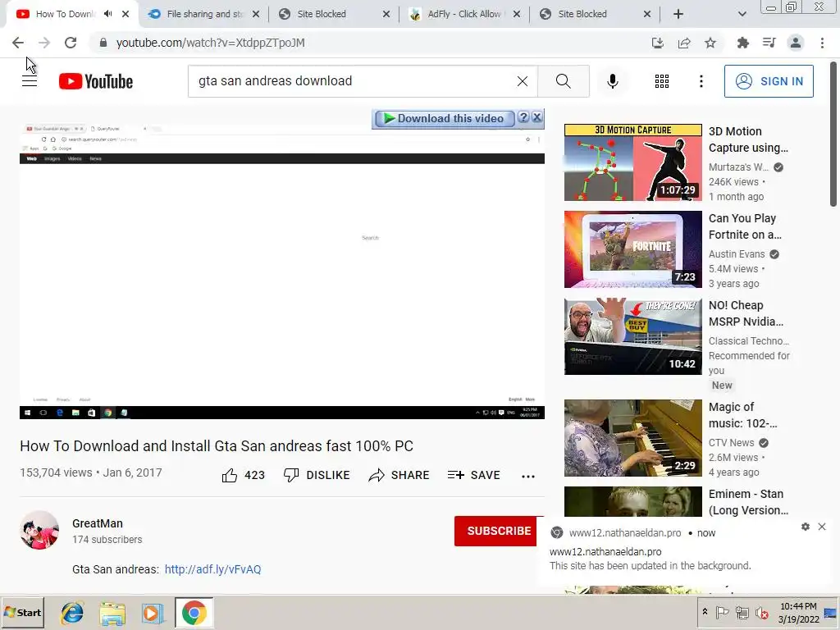Open the Chrome extensions puzzle icon
This screenshot has width=840, height=630.
click(742, 43)
